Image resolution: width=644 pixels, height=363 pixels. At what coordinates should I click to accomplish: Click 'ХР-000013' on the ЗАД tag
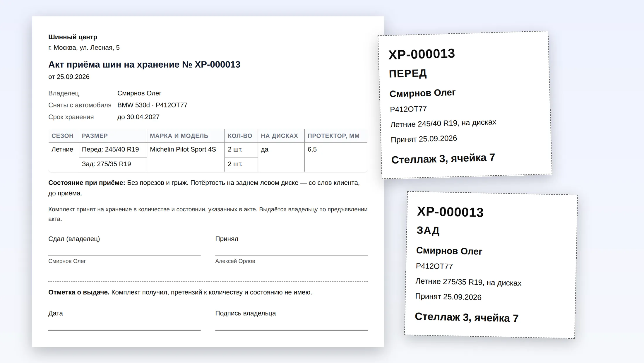pos(450,212)
